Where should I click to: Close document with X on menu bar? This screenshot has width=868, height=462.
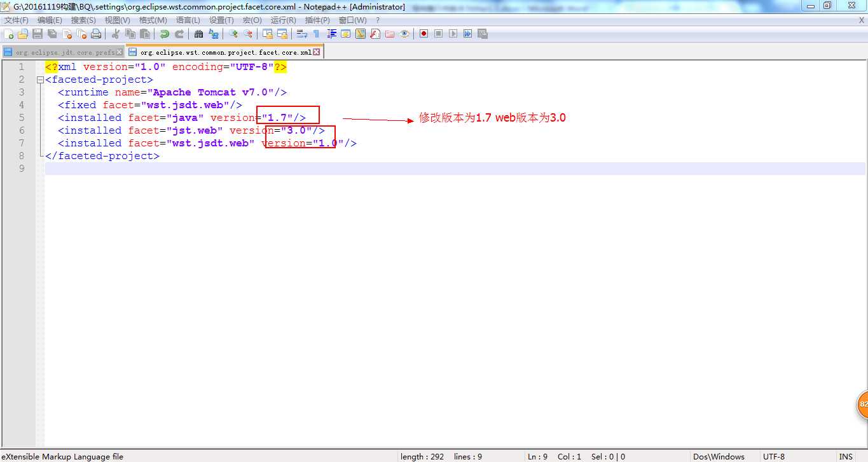click(862, 20)
